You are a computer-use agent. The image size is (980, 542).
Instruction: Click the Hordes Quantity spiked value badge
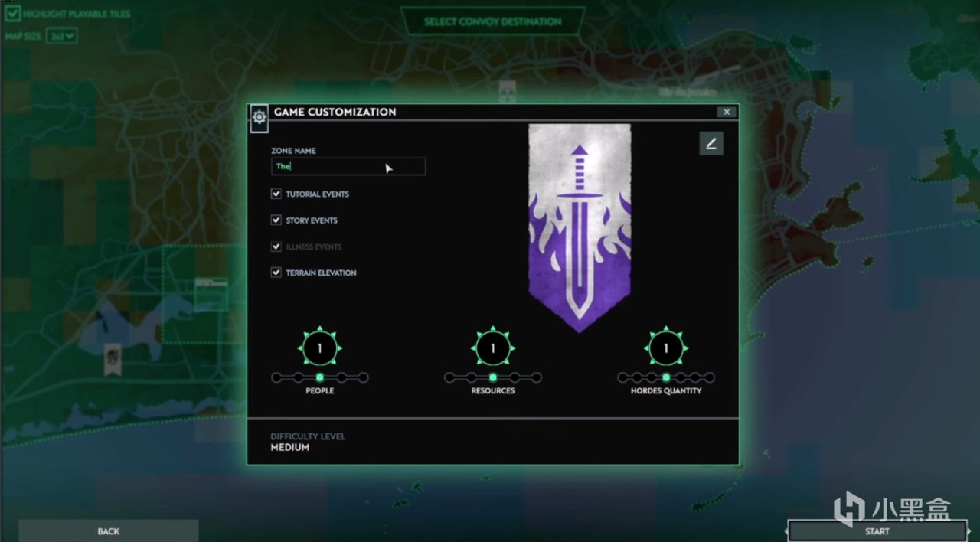tap(666, 348)
